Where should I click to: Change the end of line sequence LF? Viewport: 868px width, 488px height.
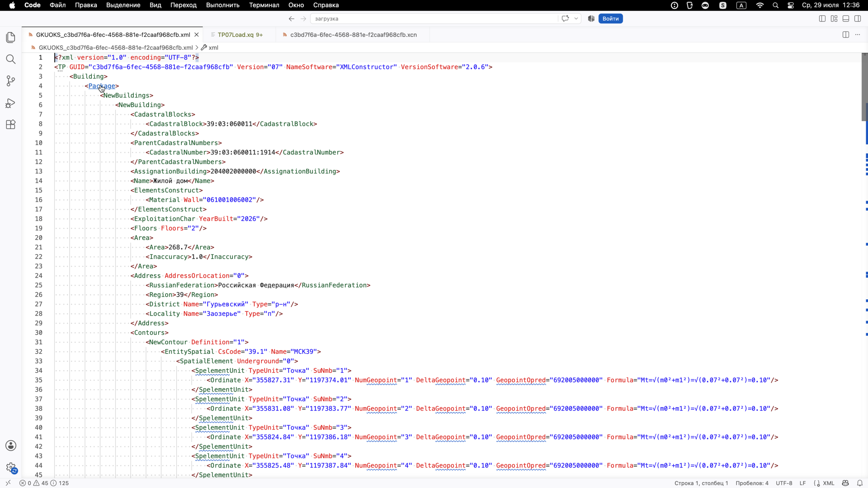803,483
